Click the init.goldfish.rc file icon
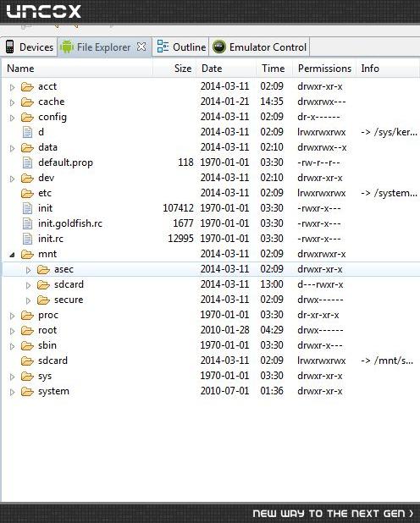The image size is (420, 523). [x=27, y=223]
